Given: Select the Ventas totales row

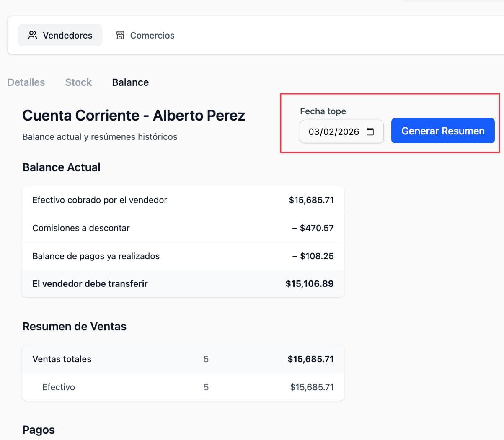Looking at the screenshot, I should [x=183, y=359].
